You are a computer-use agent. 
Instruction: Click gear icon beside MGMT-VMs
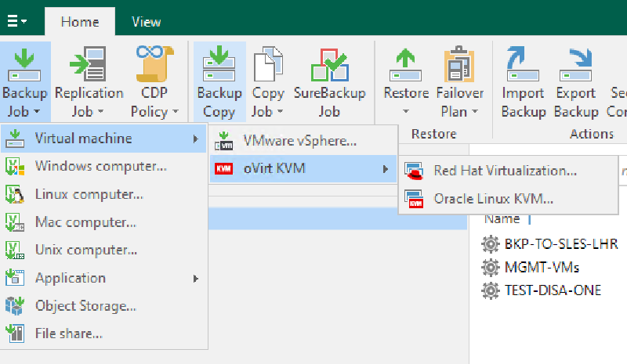491,267
